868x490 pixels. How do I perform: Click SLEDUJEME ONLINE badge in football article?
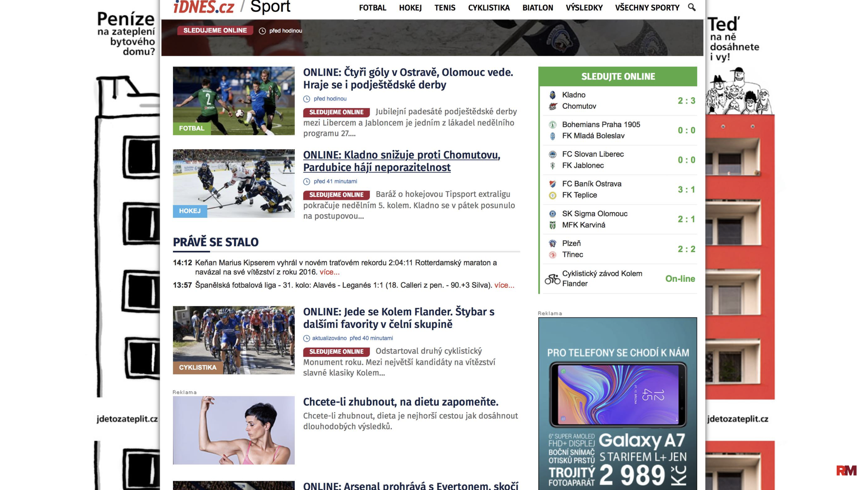coord(336,112)
